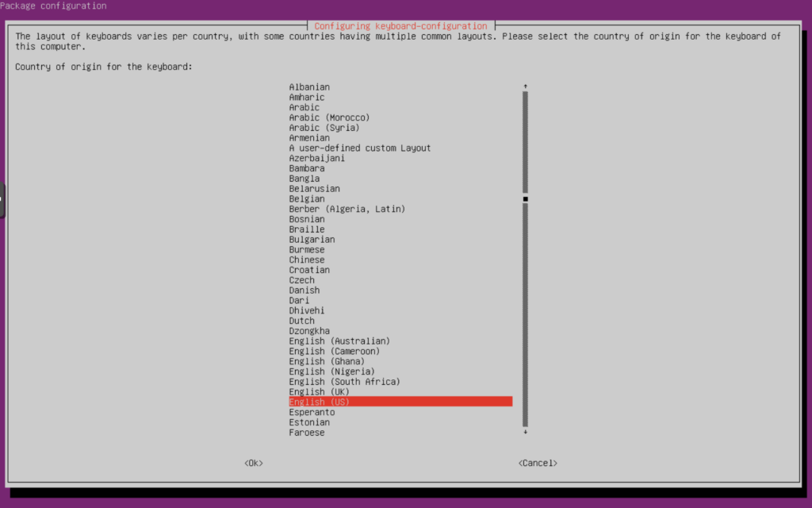Choose Albanian keyboard layout
Viewport: 812px width, 508px height.
click(x=309, y=87)
